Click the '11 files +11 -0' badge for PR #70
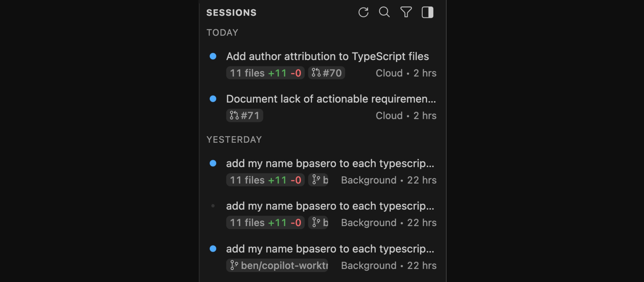 265,73
